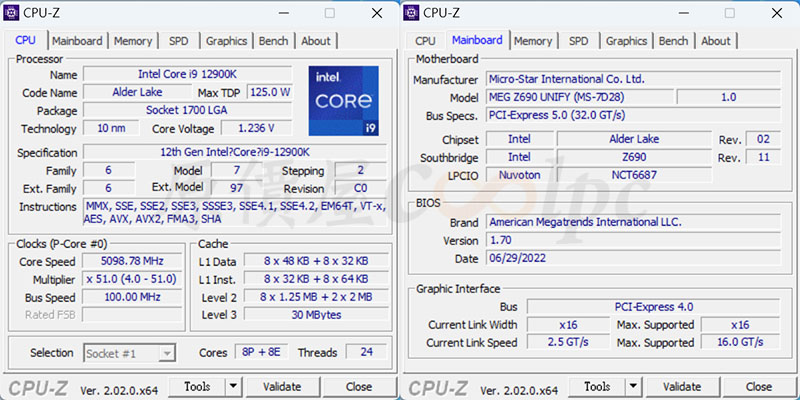Close the right window with title bar X

click(x=777, y=13)
